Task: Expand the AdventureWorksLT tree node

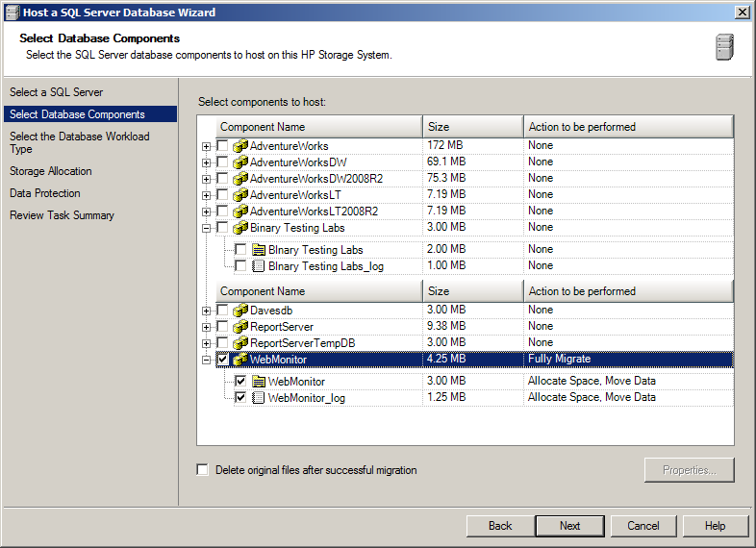Action: [207, 196]
